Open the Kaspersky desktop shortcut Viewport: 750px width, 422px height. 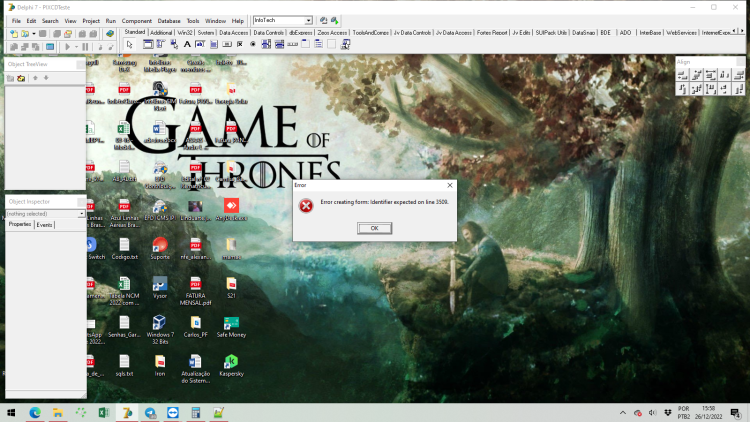pyautogui.click(x=232, y=366)
